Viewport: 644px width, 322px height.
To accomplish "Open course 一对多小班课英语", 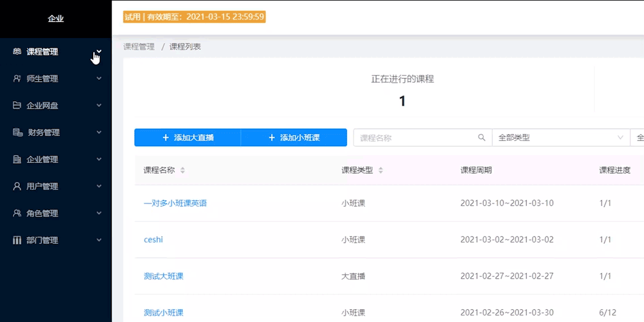I will [x=175, y=204].
